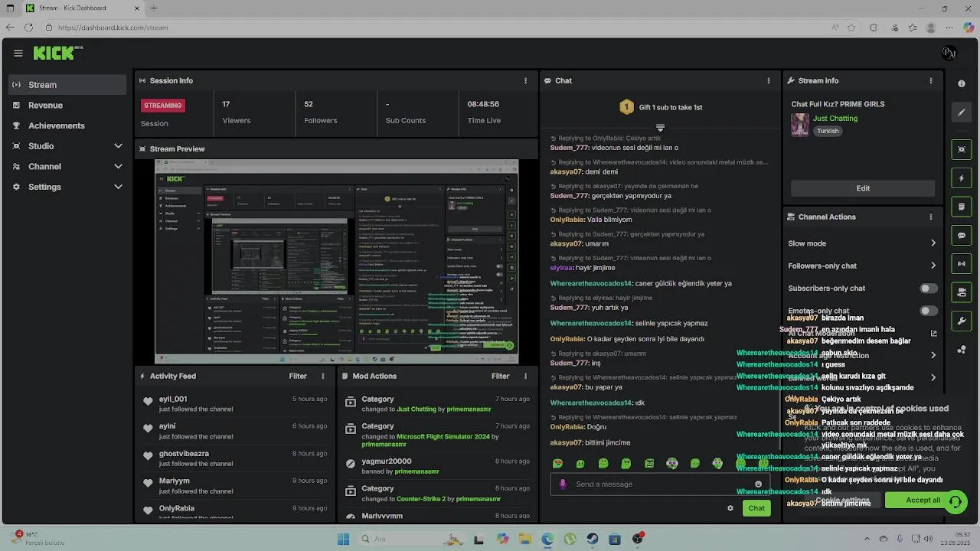Screen dimensions: 980x551
Task: Click the green headset support bubble
Action: click(955, 501)
